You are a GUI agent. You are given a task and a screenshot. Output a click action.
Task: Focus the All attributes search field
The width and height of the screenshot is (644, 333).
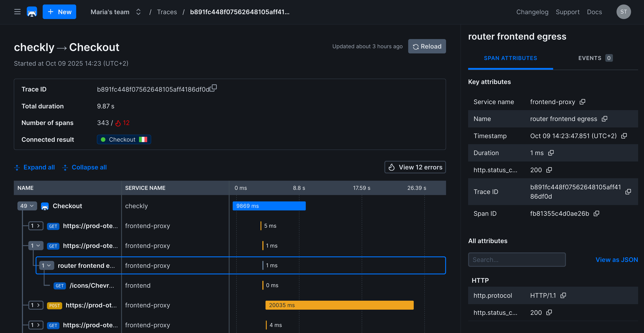point(517,260)
